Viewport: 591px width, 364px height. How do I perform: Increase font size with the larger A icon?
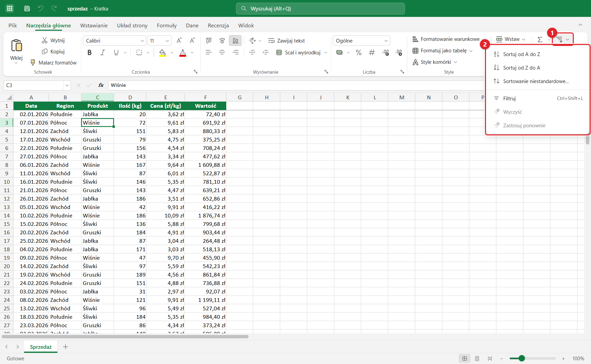click(x=179, y=41)
